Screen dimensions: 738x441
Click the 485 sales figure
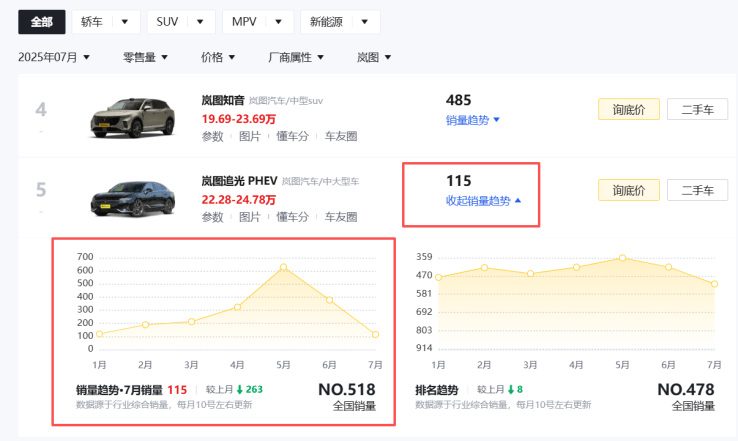coord(458,100)
